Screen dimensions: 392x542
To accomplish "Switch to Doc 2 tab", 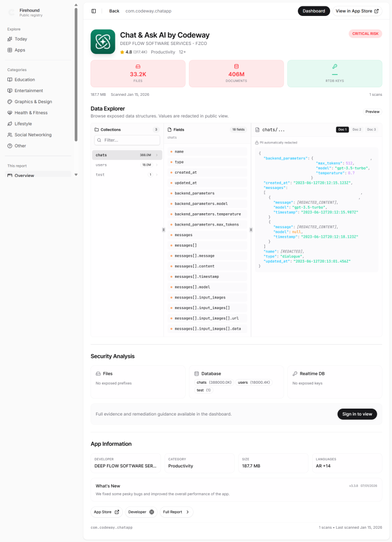I will click(x=357, y=130).
